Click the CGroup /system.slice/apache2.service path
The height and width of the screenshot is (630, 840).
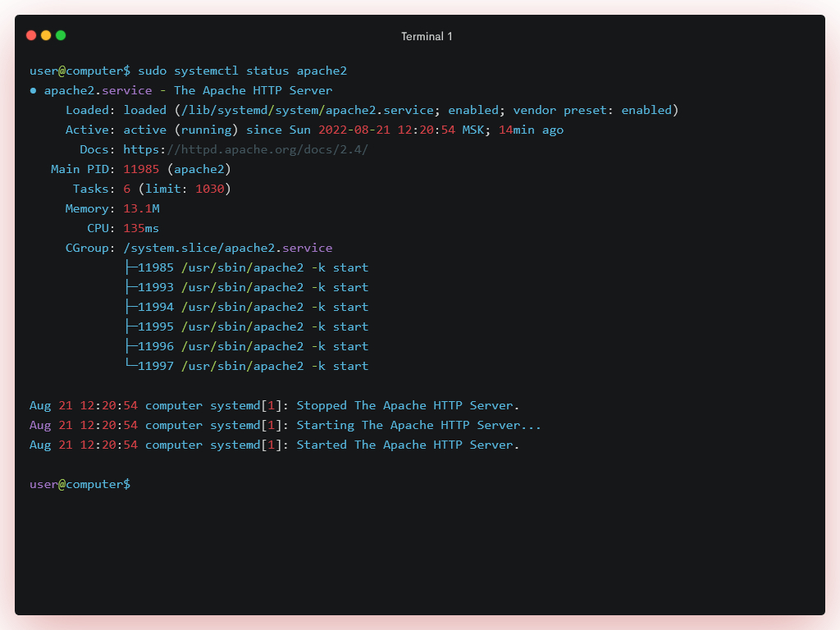click(228, 248)
